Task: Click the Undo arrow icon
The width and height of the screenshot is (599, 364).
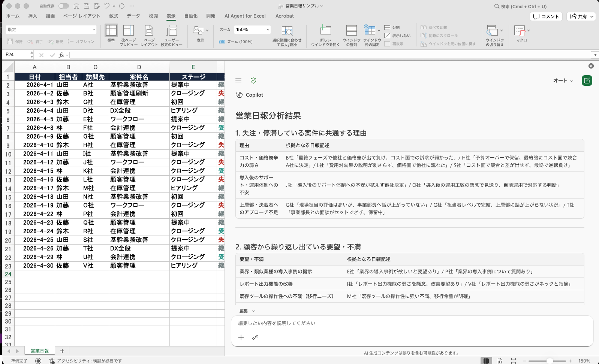Action: [107, 6]
